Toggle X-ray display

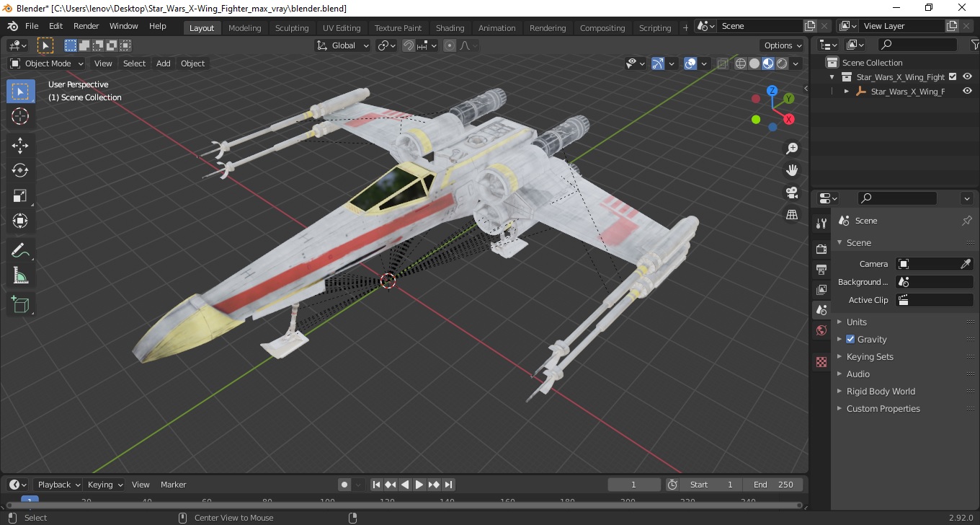pos(723,63)
